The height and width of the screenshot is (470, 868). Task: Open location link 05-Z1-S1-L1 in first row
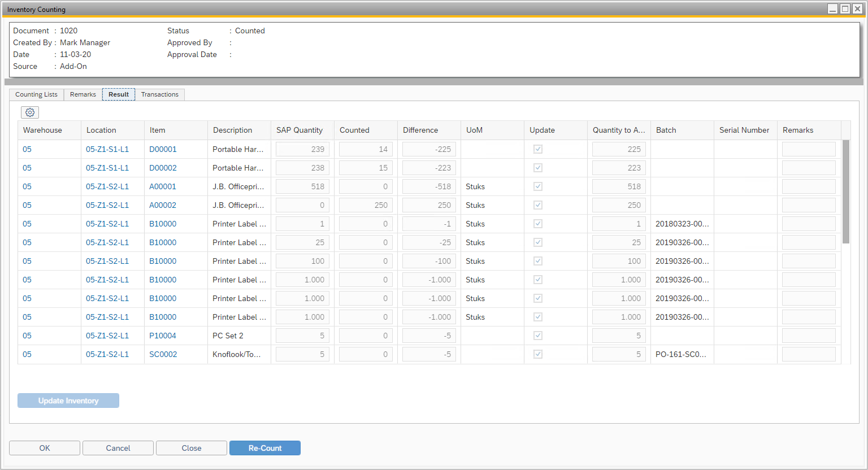tap(107, 149)
